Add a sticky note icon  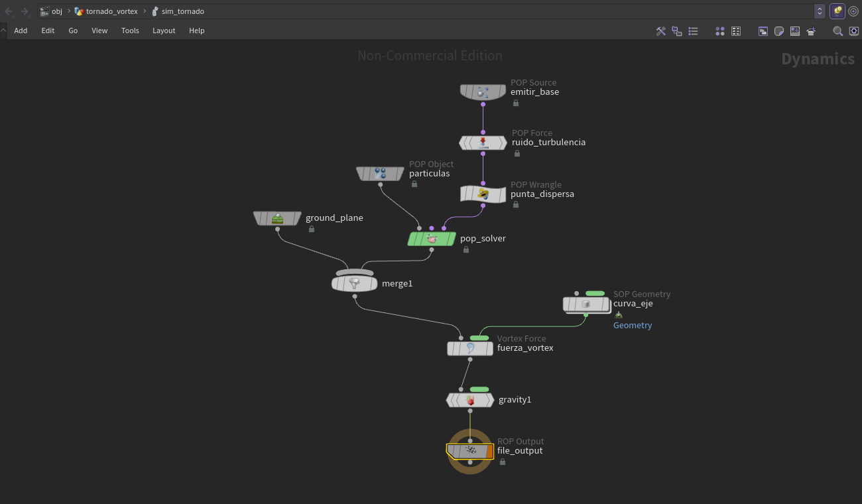[x=779, y=31]
